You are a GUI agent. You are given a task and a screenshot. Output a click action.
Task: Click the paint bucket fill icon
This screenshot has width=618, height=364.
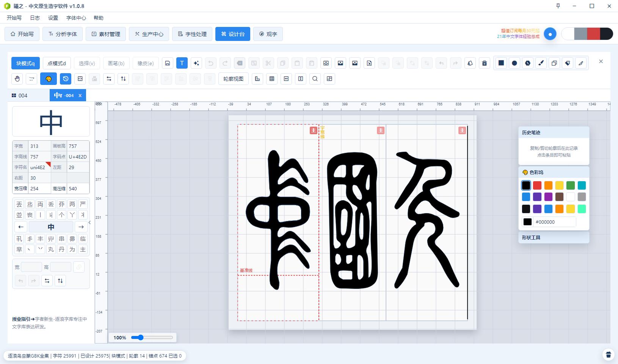568,63
